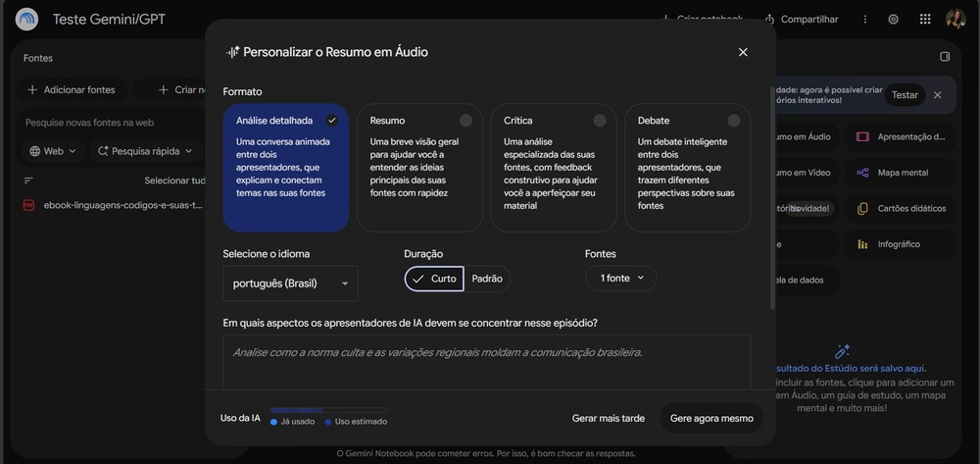Open the three-dot more options menu

[865, 20]
